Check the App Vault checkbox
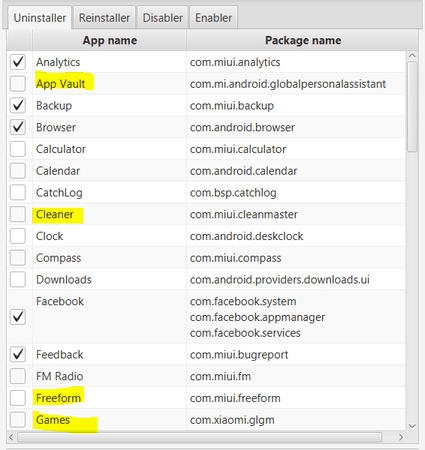Screen dimensions: 425x450 pos(18,83)
